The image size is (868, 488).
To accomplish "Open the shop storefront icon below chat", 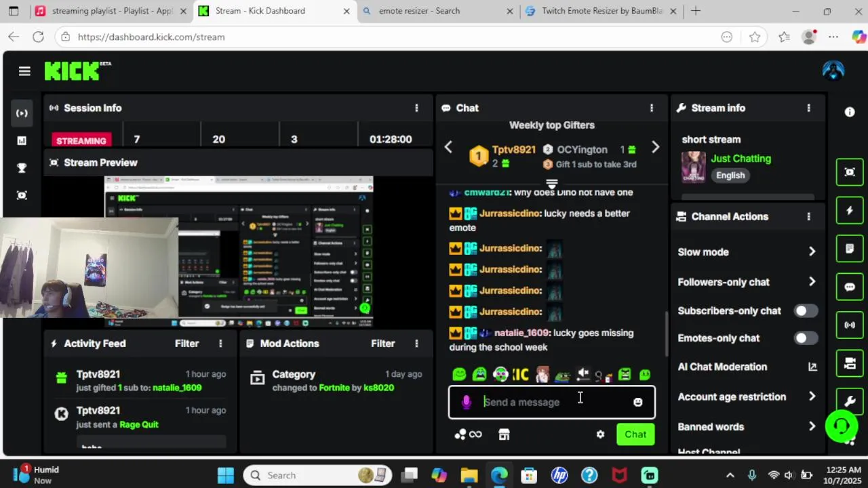I will (x=504, y=434).
